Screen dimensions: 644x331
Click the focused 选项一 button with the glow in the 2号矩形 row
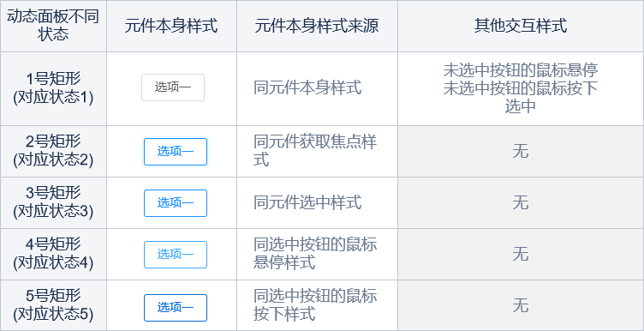coord(176,152)
